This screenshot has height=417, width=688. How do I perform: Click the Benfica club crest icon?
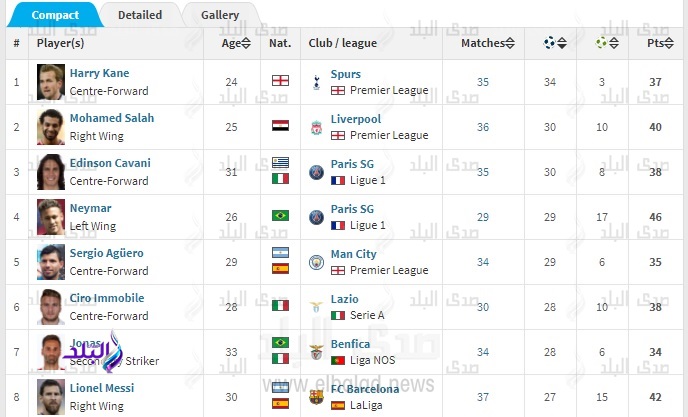pyautogui.click(x=316, y=351)
